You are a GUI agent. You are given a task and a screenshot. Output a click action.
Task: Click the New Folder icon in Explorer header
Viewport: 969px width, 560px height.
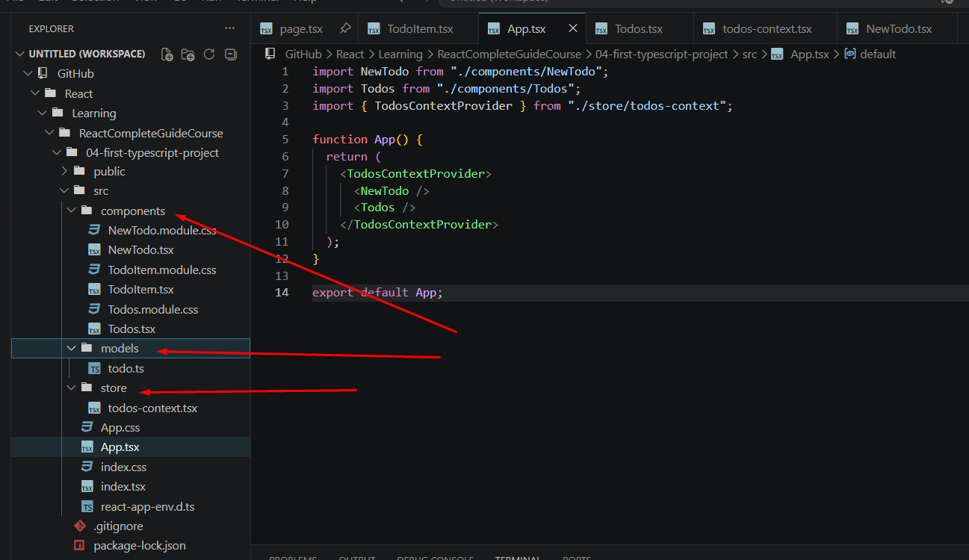188,55
